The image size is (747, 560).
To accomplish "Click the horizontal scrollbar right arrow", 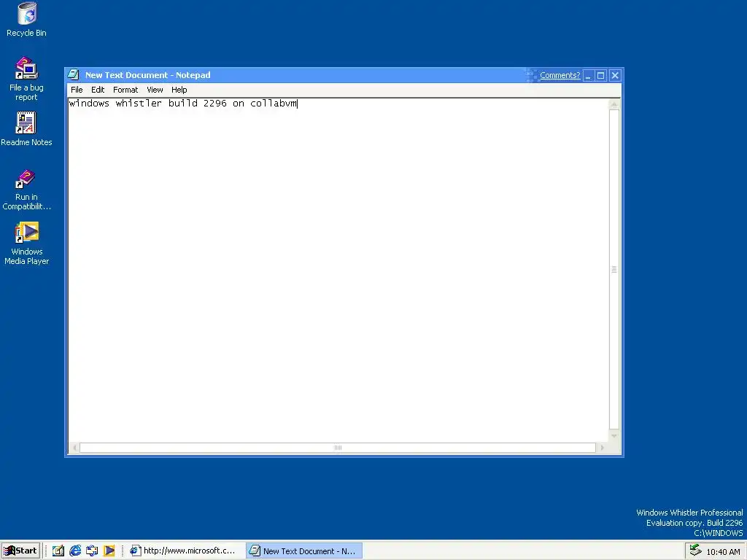I will pyautogui.click(x=602, y=448).
